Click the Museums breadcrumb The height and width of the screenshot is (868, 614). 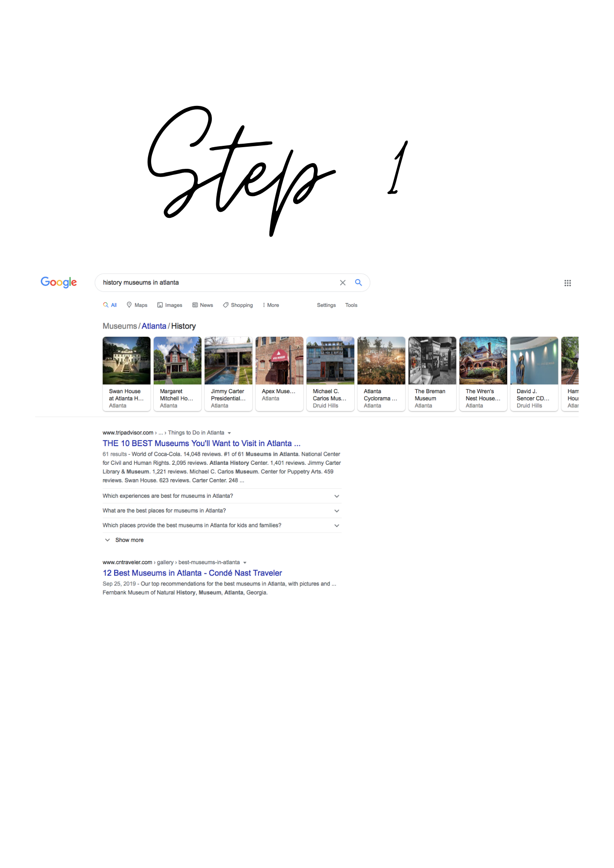(120, 326)
